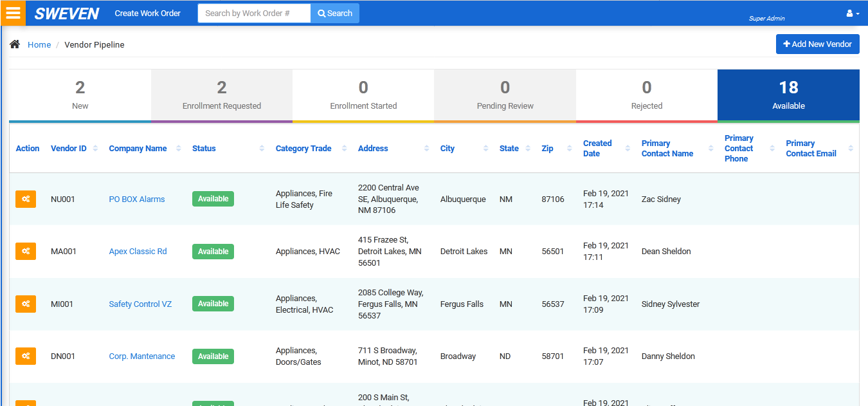This screenshot has height=406, width=868.
Task: Click category cell Appliances, Electrical, HVAC
Action: [x=305, y=304]
